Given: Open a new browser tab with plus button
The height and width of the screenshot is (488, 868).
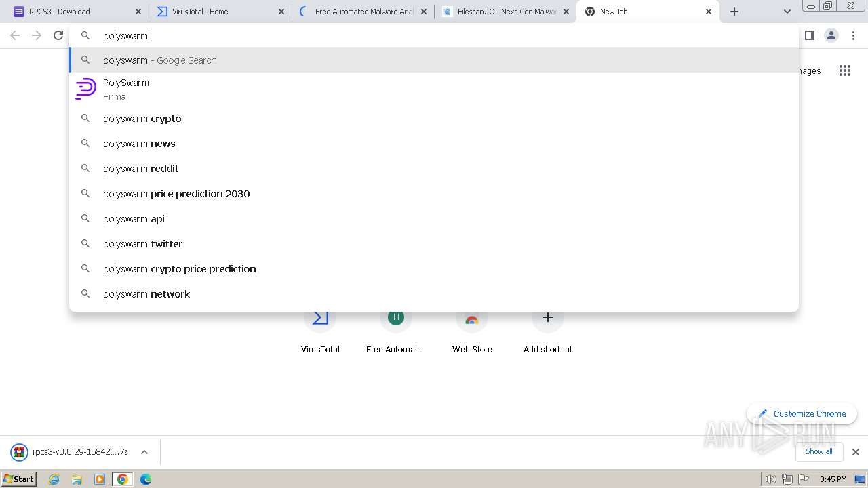Looking at the screenshot, I should (x=734, y=12).
